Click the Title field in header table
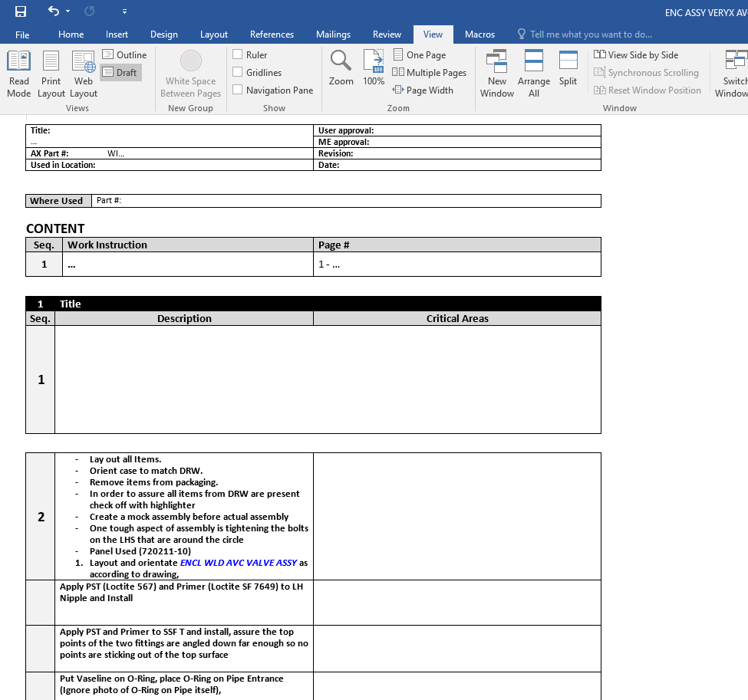The width and height of the screenshot is (748, 700). (170, 136)
